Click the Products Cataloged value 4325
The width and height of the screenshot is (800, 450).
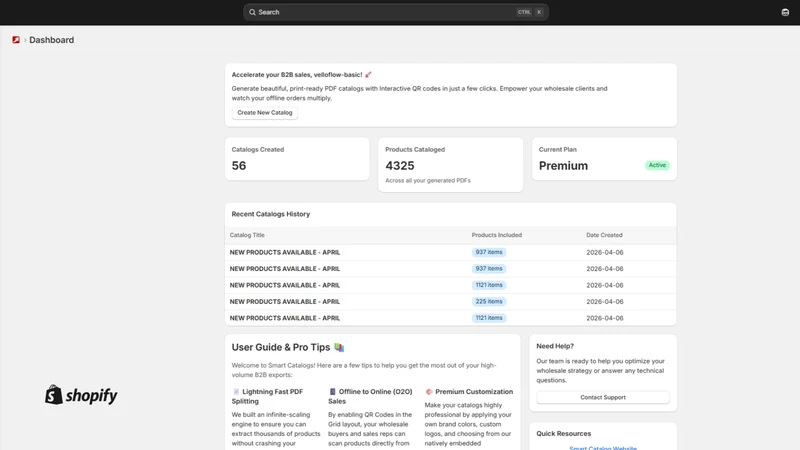tap(399, 166)
